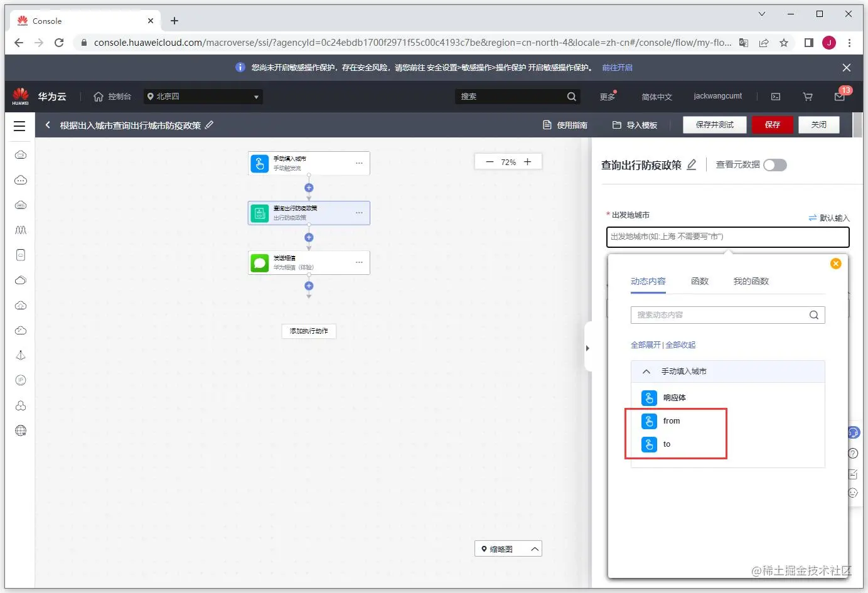The height and width of the screenshot is (593, 868).
Task: Open the messages mail icon with badge
Action: 840,97
